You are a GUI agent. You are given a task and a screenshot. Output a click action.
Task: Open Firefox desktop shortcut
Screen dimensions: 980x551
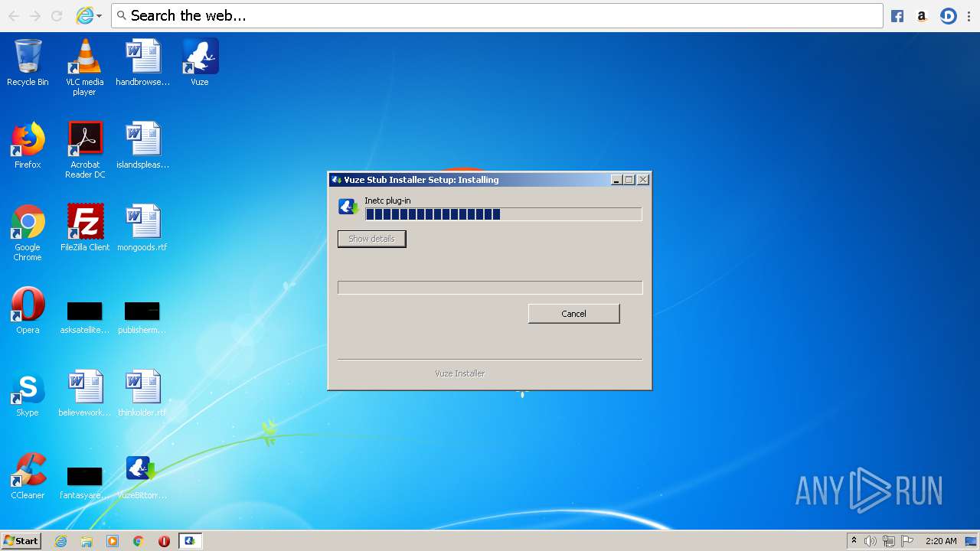(28, 145)
